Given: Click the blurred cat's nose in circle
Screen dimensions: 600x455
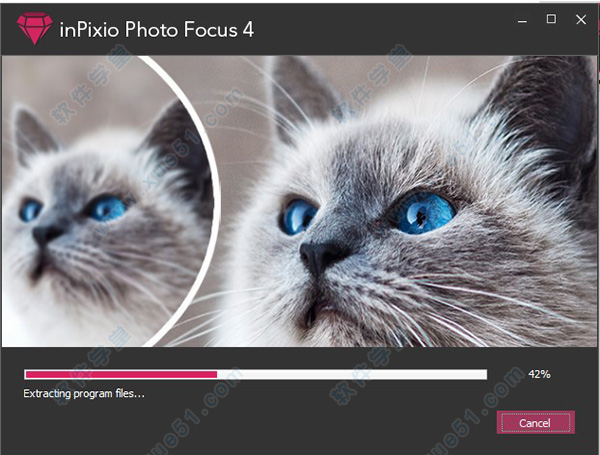Looking at the screenshot, I should click(46, 234).
